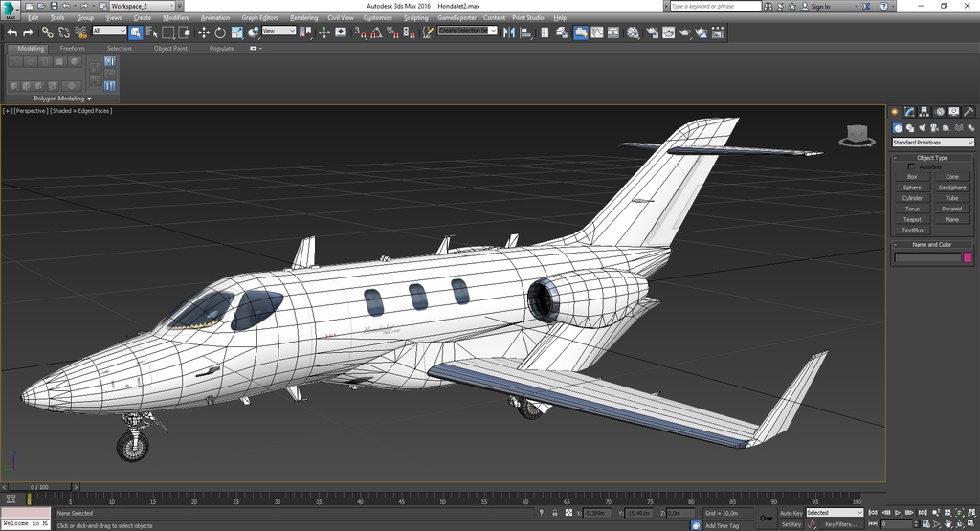Click the magenta object color swatch
The width and height of the screenshot is (980, 531).
click(968, 257)
